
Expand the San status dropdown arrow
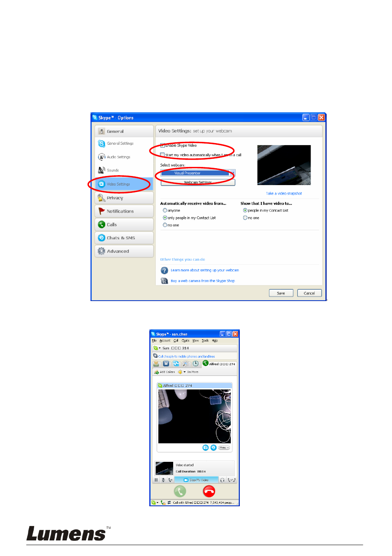tap(160, 348)
